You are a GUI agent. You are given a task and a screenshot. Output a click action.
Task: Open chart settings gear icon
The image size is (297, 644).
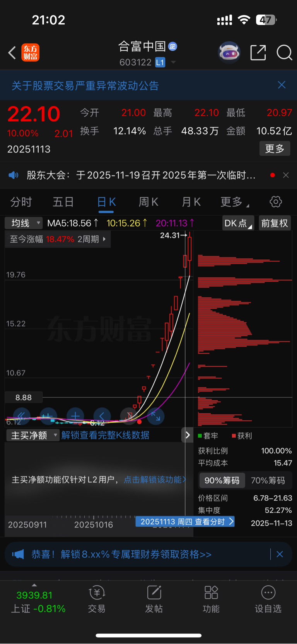click(275, 202)
